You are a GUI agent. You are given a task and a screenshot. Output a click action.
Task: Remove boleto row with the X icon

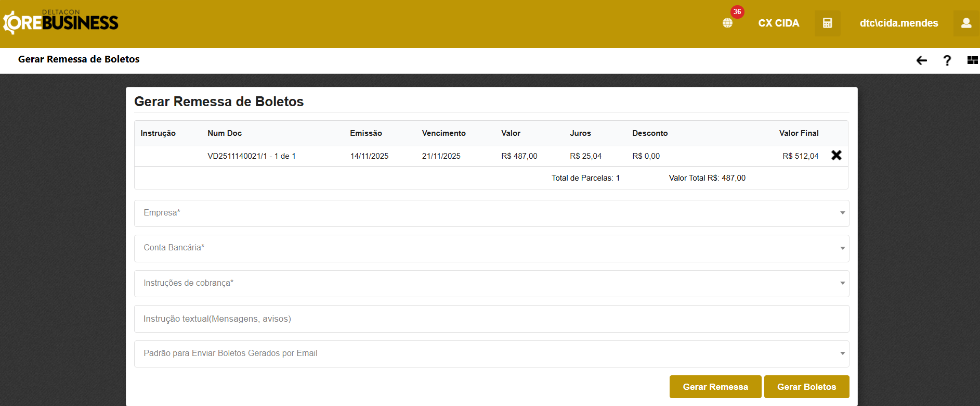[x=836, y=155]
